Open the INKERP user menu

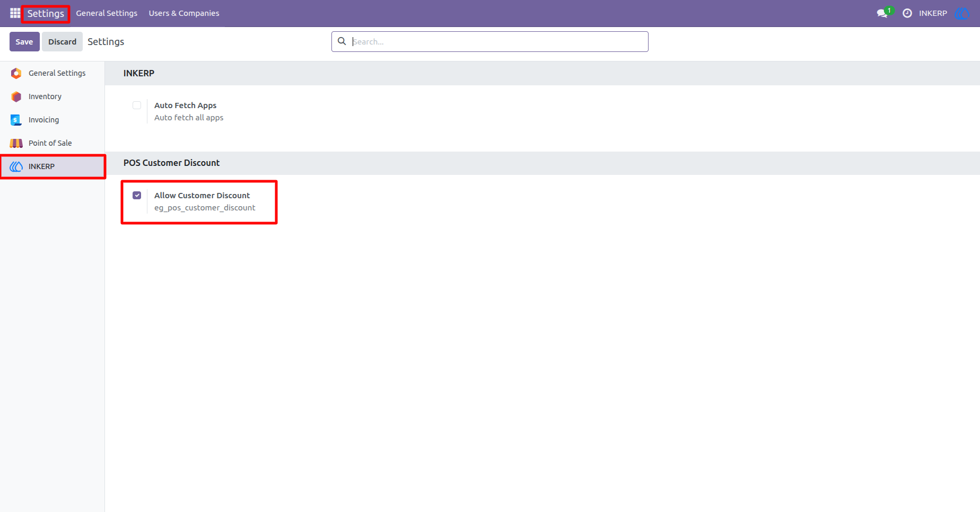933,13
